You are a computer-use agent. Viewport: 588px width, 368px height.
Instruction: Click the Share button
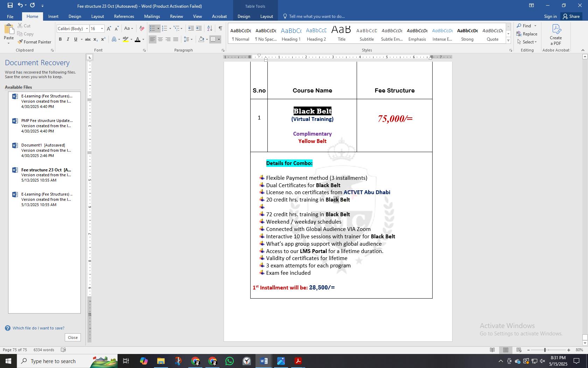[x=571, y=16]
